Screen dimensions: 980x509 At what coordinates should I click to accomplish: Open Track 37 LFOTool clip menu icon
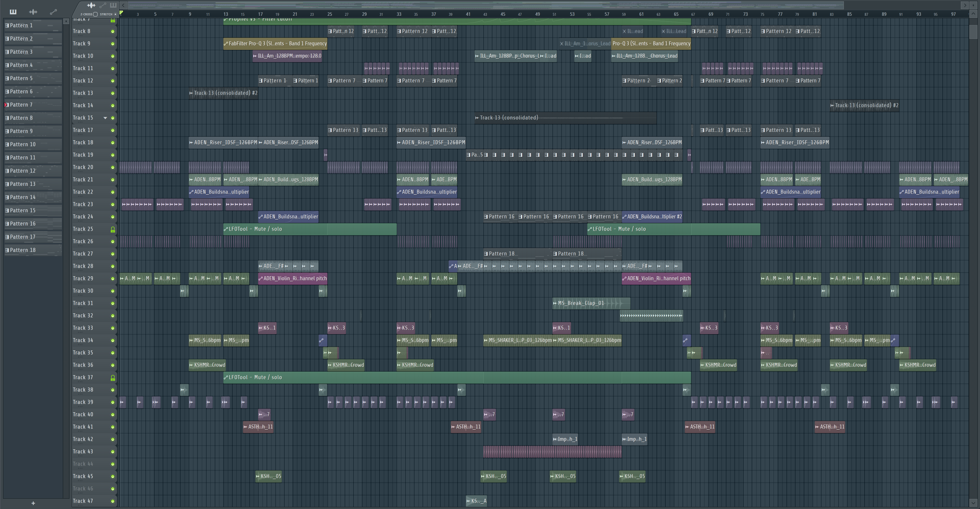pos(226,377)
